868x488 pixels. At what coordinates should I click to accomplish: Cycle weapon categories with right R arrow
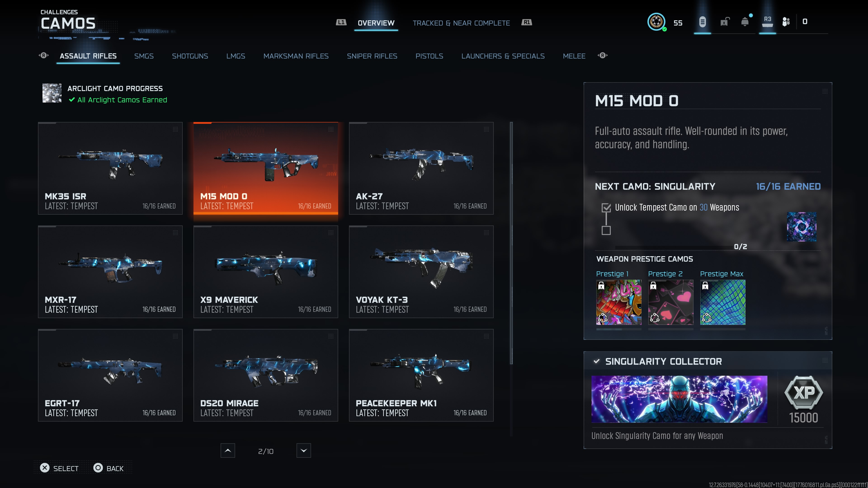pyautogui.click(x=602, y=56)
